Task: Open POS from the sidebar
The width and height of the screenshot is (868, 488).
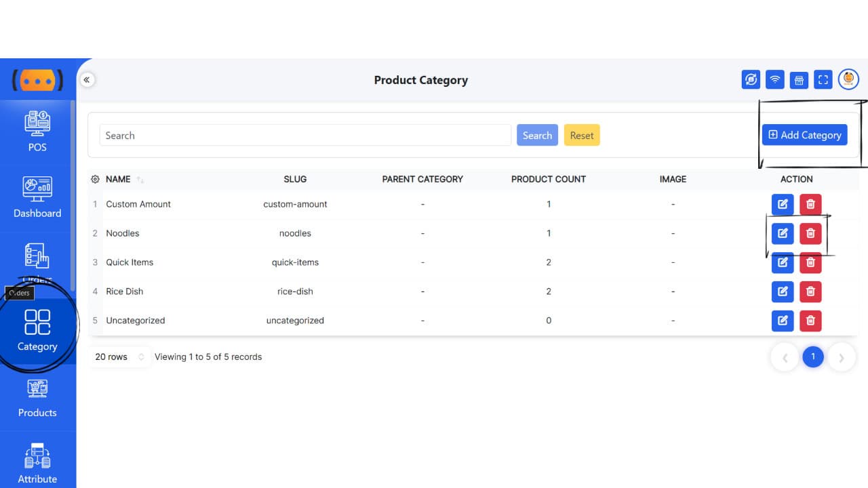Action: [37, 131]
